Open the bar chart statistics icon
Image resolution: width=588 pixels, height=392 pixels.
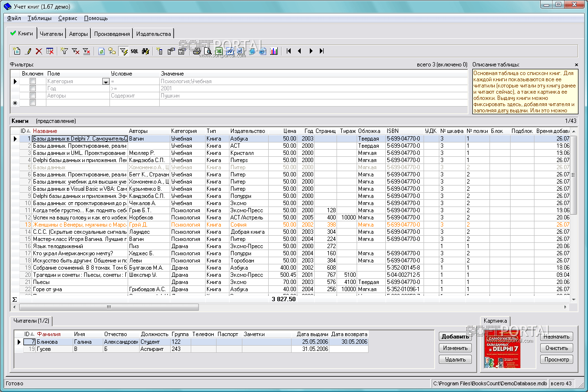click(x=274, y=51)
